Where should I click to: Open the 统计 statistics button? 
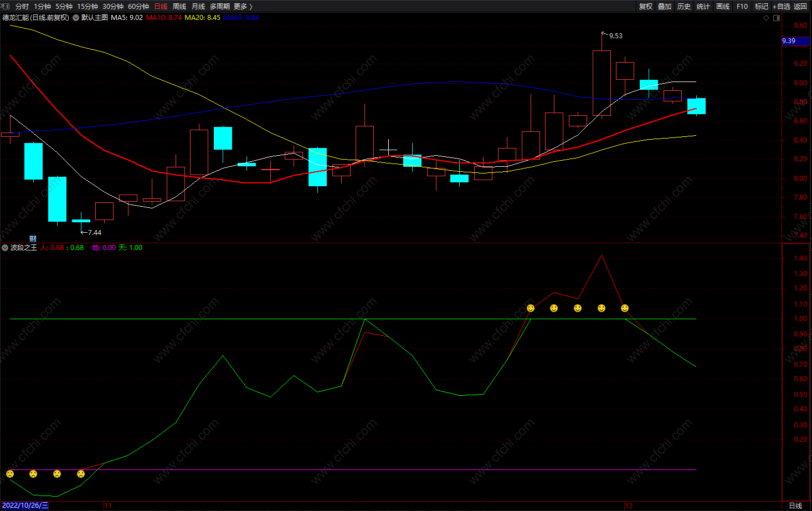click(x=703, y=7)
